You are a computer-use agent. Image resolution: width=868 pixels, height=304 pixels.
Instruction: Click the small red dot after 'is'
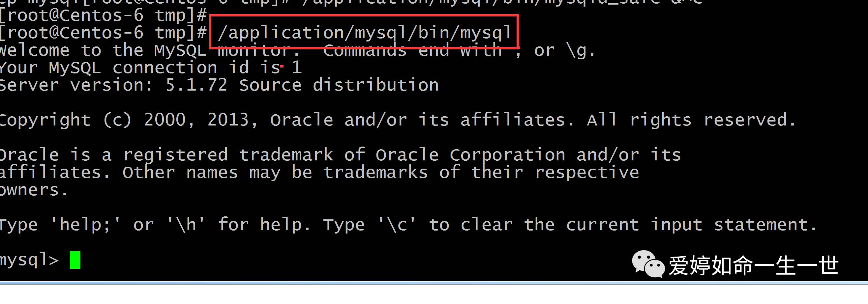pos(282,66)
